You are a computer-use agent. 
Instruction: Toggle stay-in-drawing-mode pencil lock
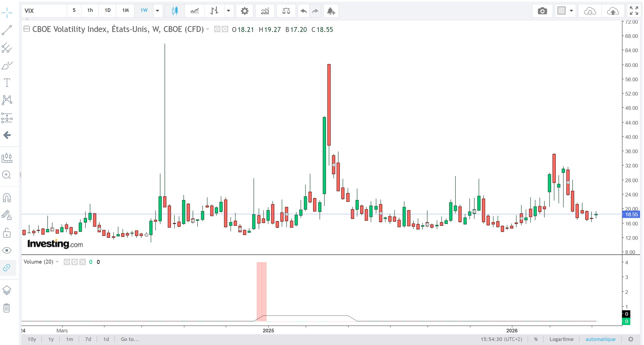click(7, 215)
